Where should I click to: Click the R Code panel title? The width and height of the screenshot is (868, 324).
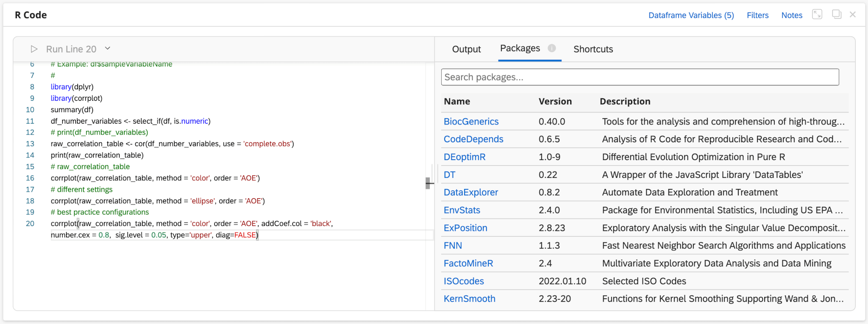pyautogui.click(x=31, y=15)
